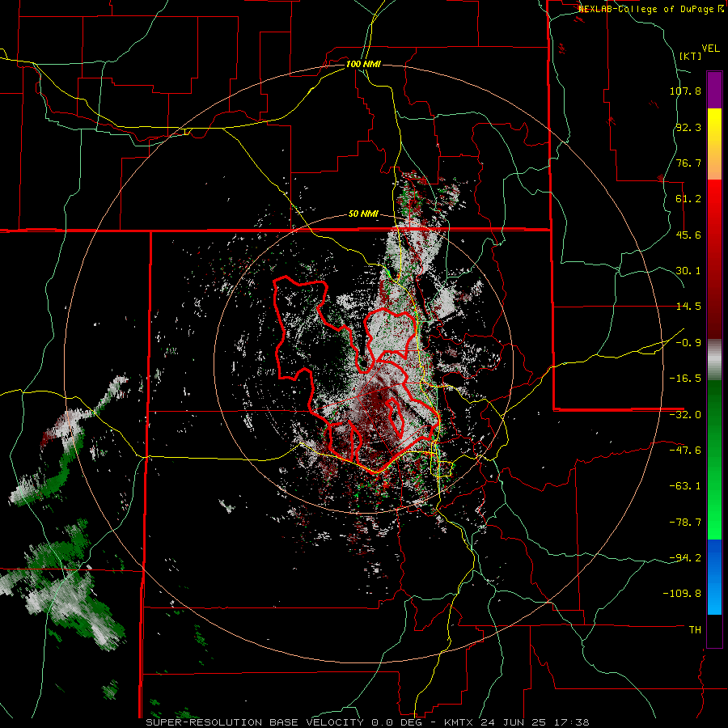Pick the gray near-zero velocity scale segment

[x=714, y=360]
